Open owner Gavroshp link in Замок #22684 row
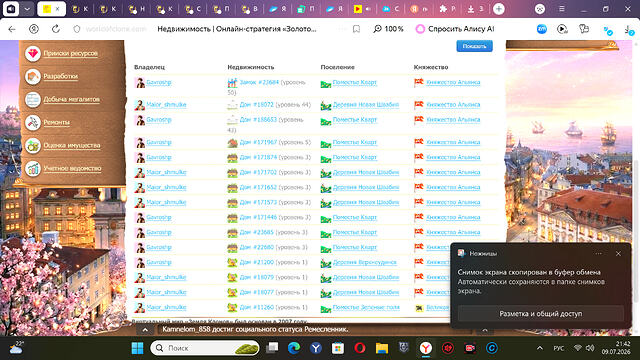640x360 pixels. coord(159,82)
